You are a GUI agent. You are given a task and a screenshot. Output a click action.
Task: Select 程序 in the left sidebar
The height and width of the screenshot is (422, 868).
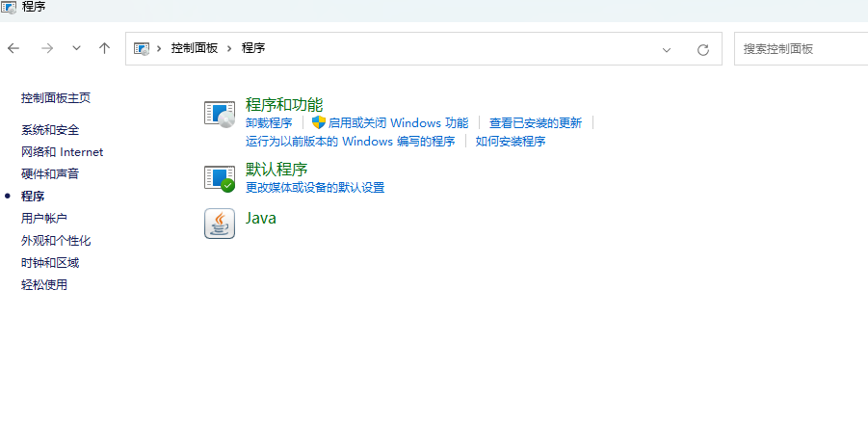(x=33, y=196)
